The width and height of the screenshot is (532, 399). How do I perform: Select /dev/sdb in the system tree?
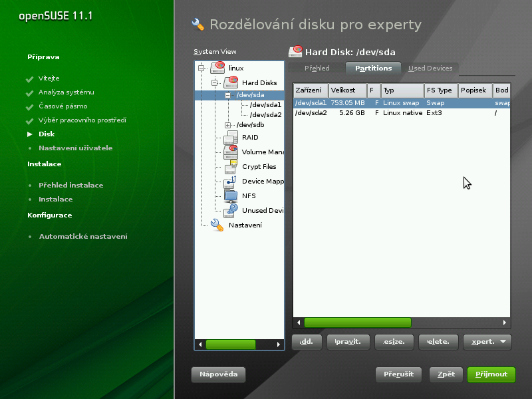click(251, 125)
